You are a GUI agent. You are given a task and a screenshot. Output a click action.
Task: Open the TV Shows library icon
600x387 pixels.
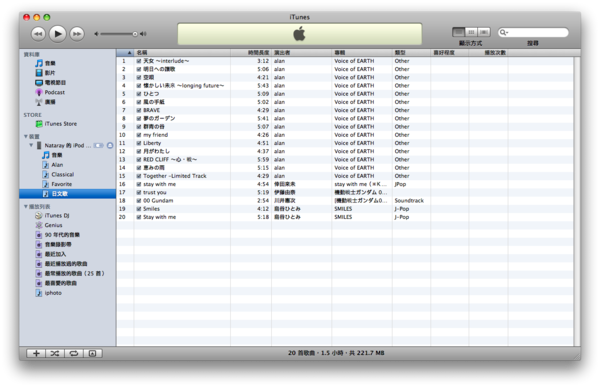tap(39, 82)
